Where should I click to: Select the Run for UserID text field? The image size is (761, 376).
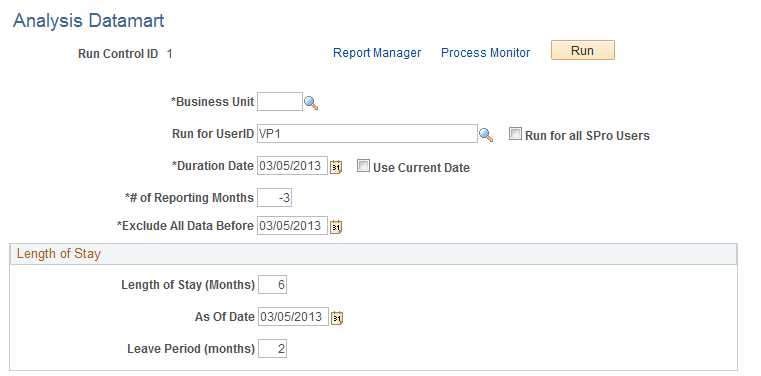[x=367, y=133]
